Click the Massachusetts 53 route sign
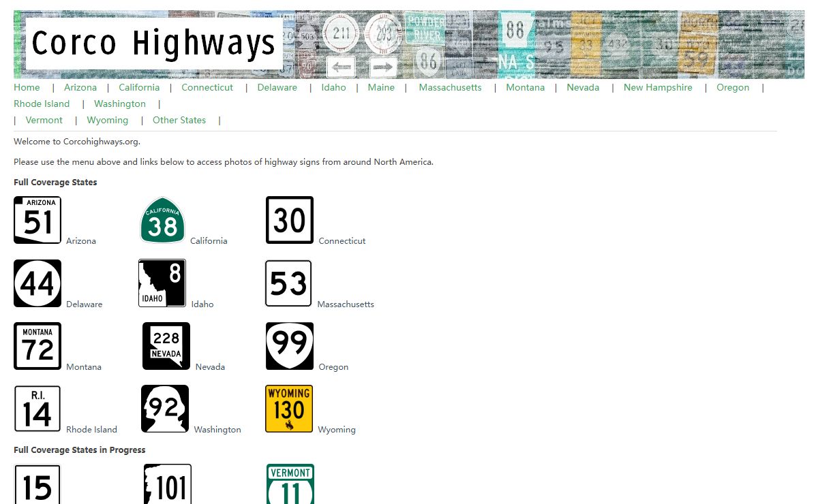The image size is (818, 504). pos(288,283)
